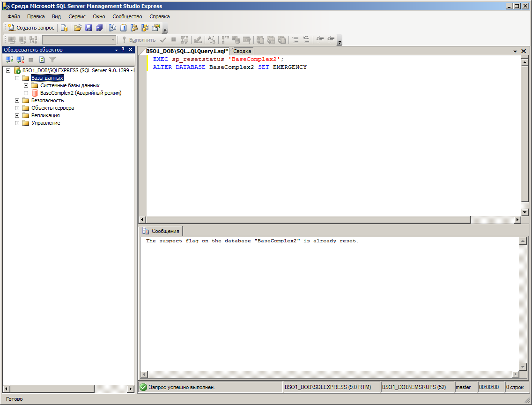This screenshot has width=532, height=405.
Task: Click the Change Connection toolbar icon
Action: 34,40
